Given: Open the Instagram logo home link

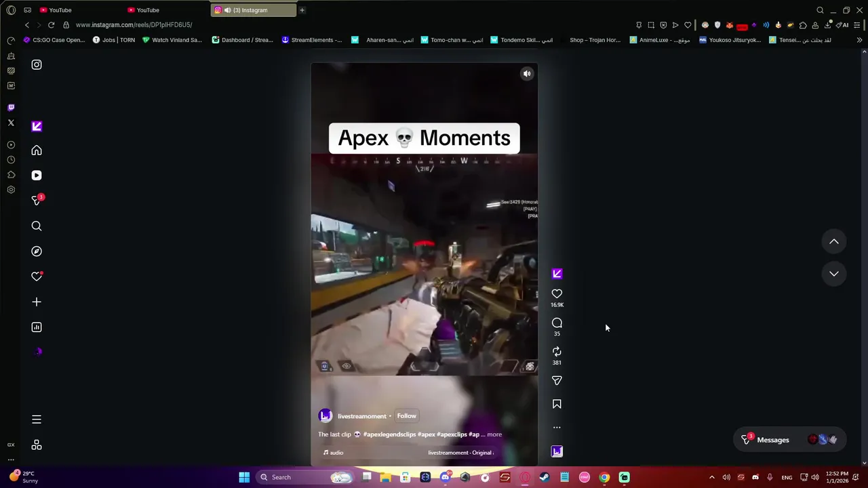Looking at the screenshot, I should click(37, 65).
